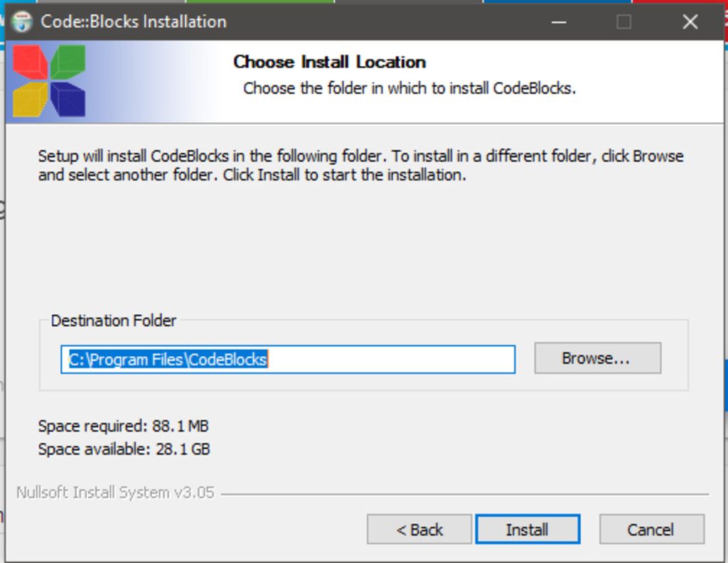
Task: Minimize the Code::Blocks Installation window
Action: [559, 22]
